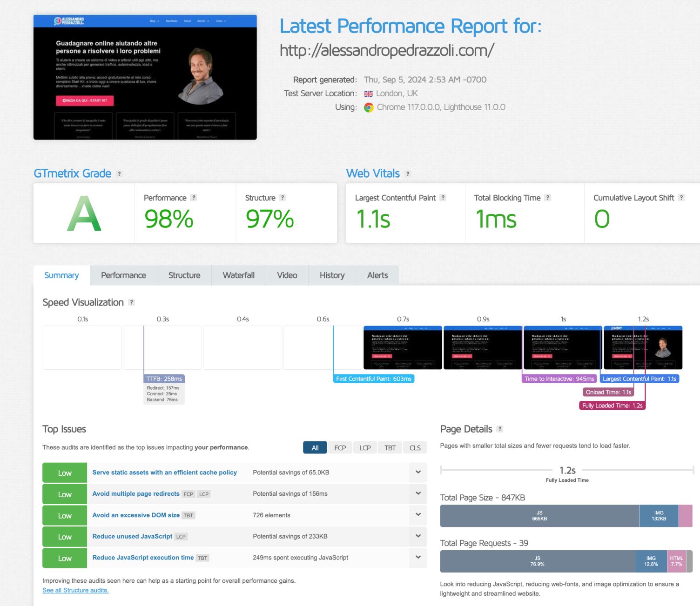Click Total Blocking Time help icon
The width and height of the screenshot is (700, 606).
548,198
